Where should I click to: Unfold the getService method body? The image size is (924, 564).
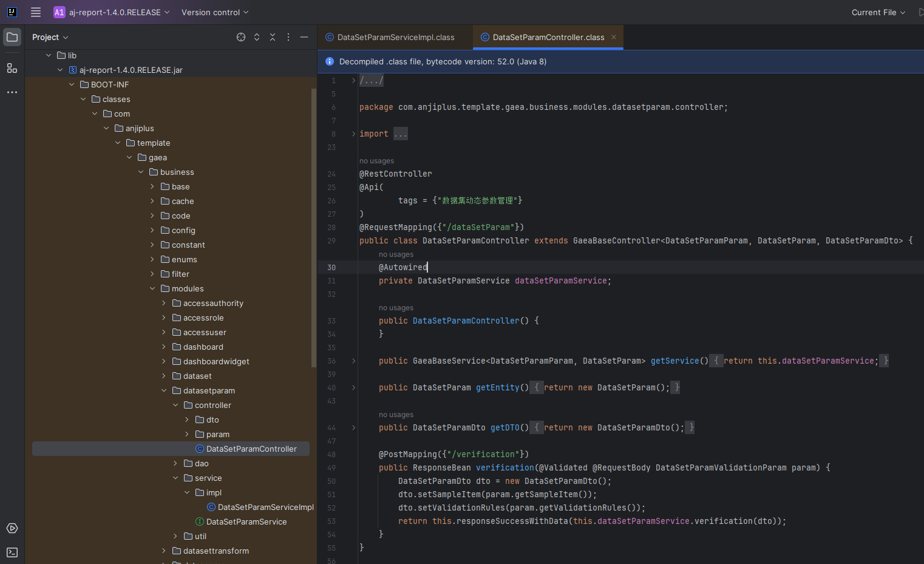click(x=354, y=361)
